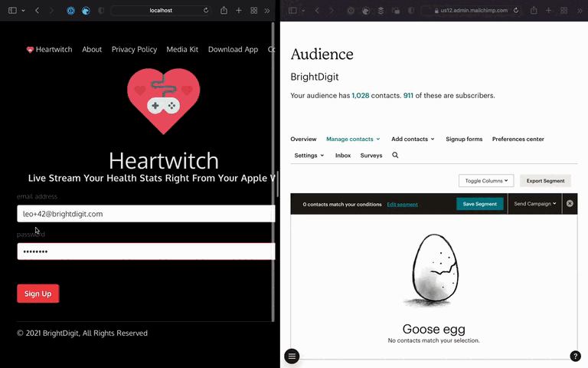The width and height of the screenshot is (588, 368).
Task: Click the 1,028 contacts count link
Action: coord(361,96)
